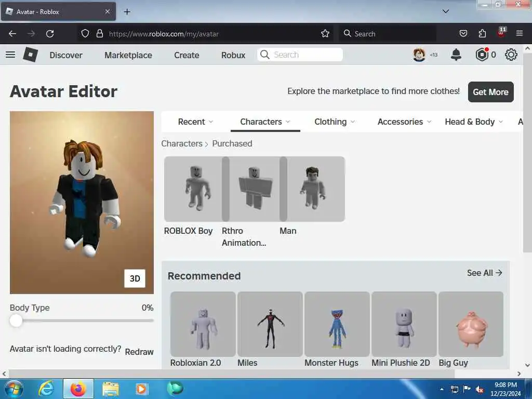Click the Redraw link
The height and width of the screenshot is (399, 532).
click(139, 352)
